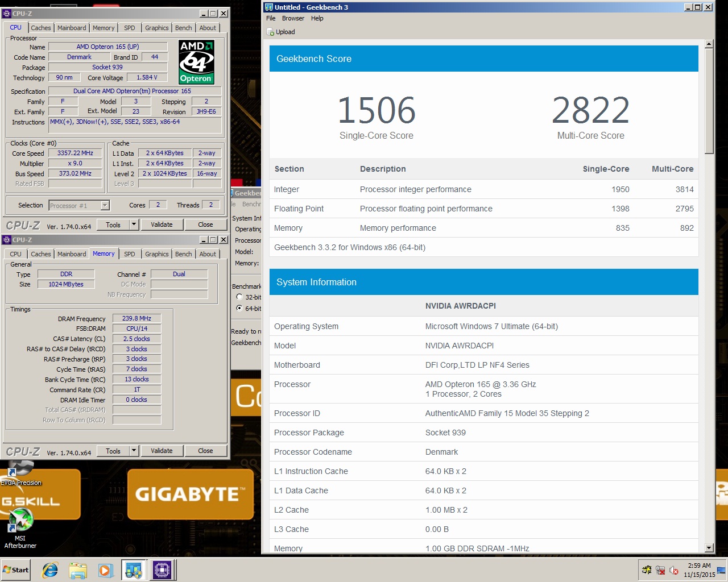Screen dimensions: 728x582
Task: Open SPD tab in bottom CPU-Z window
Action: pyautogui.click(x=130, y=254)
